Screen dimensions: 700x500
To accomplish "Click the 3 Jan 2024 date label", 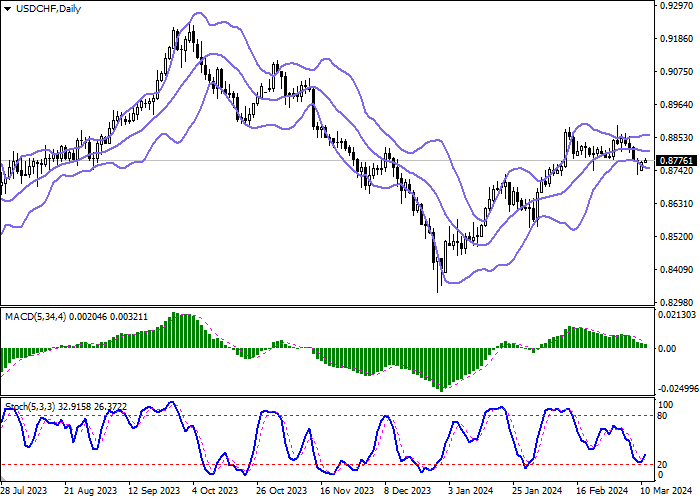I will pyautogui.click(x=471, y=491).
